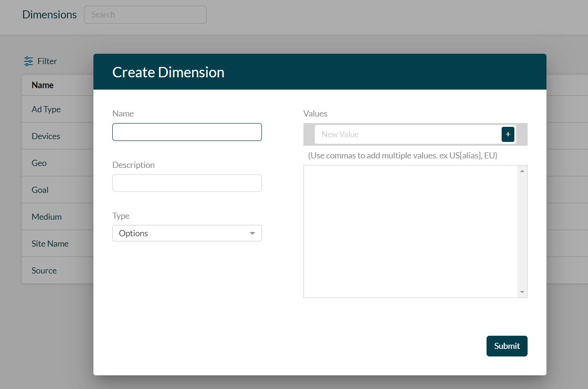588x389 pixels.
Task: Click the Create Dimension title bar
Action: pos(168,72)
